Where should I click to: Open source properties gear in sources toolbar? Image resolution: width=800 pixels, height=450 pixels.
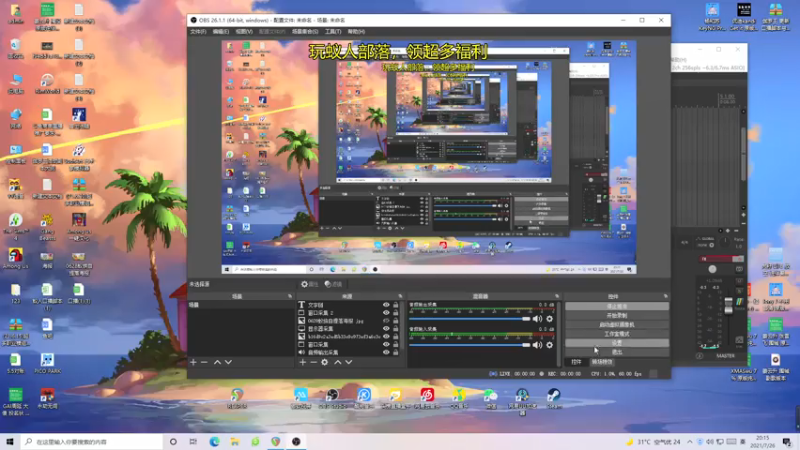(324, 362)
